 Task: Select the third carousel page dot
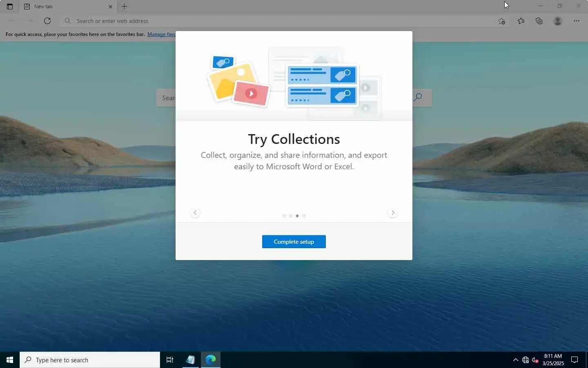(x=297, y=216)
